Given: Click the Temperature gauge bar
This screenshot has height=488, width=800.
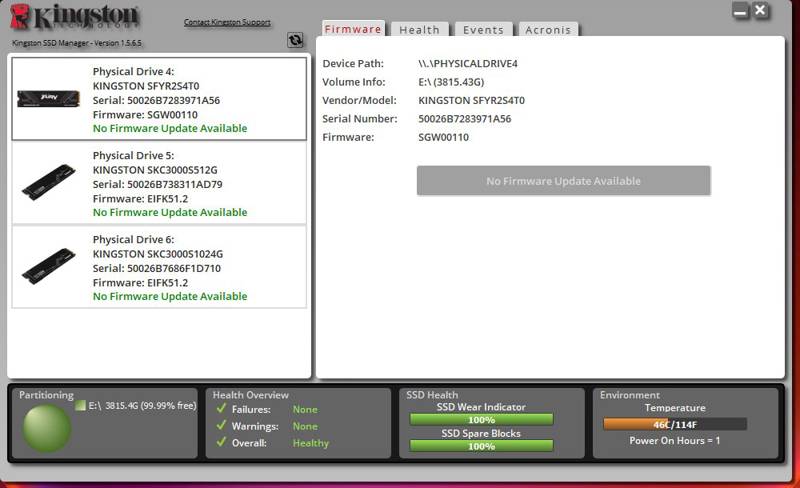Looking at the screenshot, I should click(x=674, y=424).
